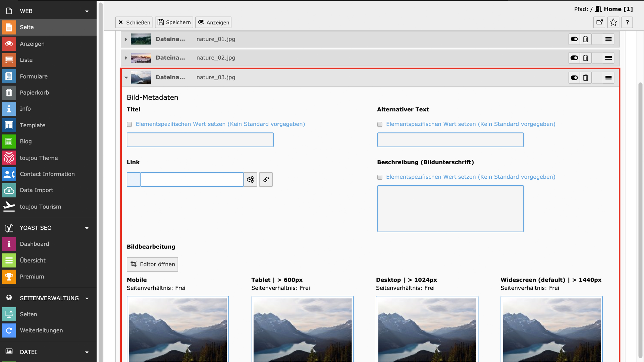Check element-specific value for Beschreibung
This screenshot has width=644, height=362.
380,177
